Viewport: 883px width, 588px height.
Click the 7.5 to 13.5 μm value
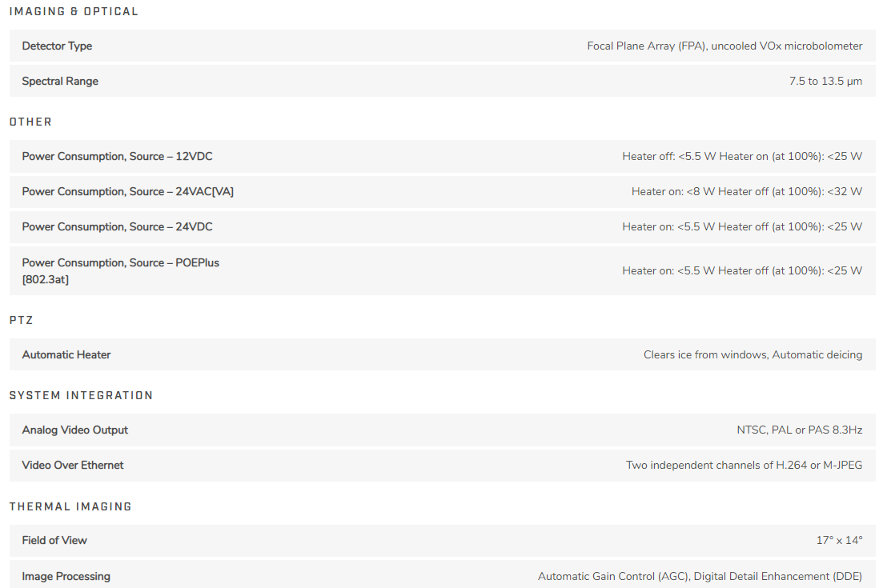[825, 81]
